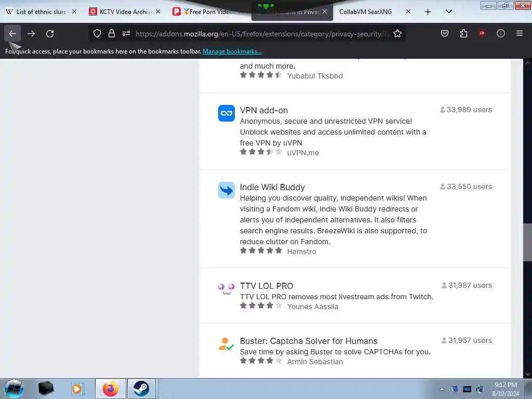Click the scrollbar down arrow
Viewport: 532px width, 399px height.
point(527,374)
